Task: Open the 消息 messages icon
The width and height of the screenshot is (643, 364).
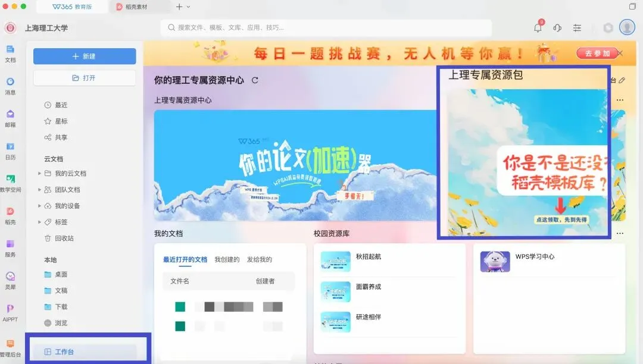Action: [x=10, y=86]
